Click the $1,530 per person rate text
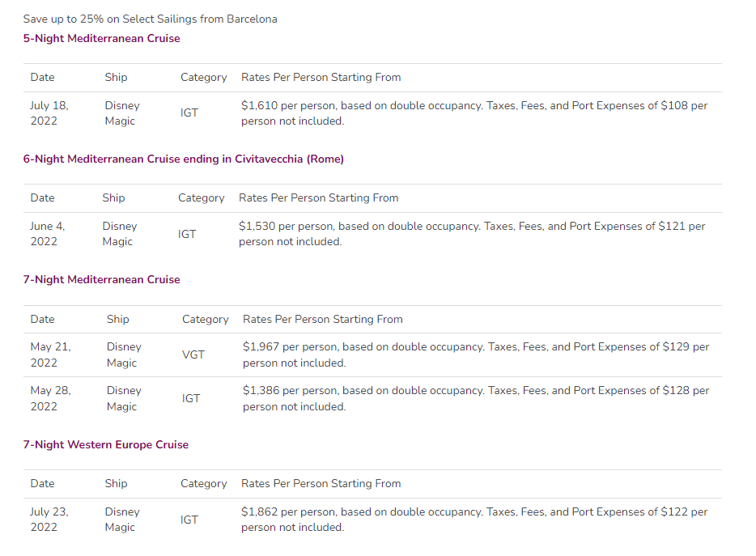The height and width of the screenshot is (556, 756). click(x=472, y=234)
